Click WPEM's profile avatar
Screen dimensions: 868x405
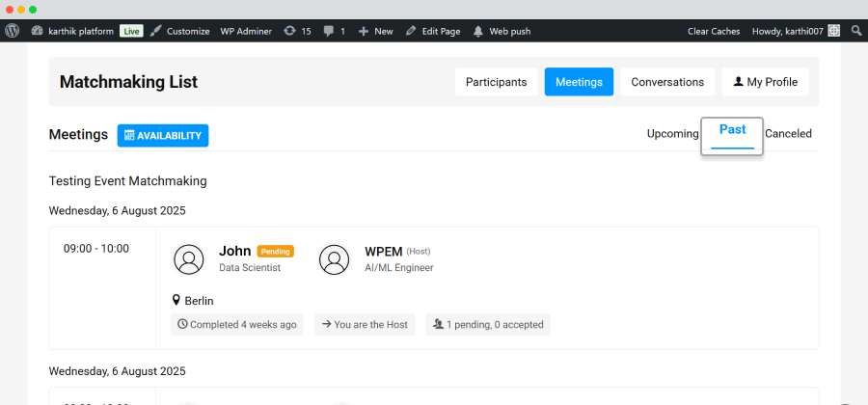coord(335,259)
